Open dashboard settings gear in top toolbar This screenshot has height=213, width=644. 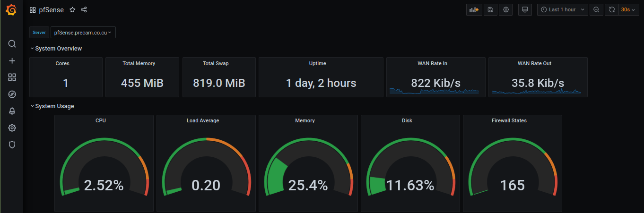[506, 9]
